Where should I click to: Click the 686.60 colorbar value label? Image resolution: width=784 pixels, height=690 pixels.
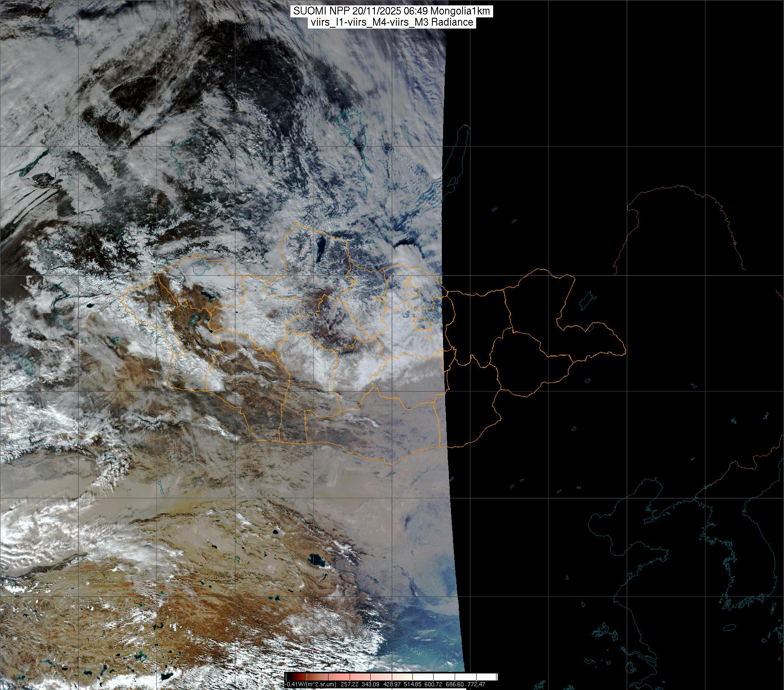point(455,684)
